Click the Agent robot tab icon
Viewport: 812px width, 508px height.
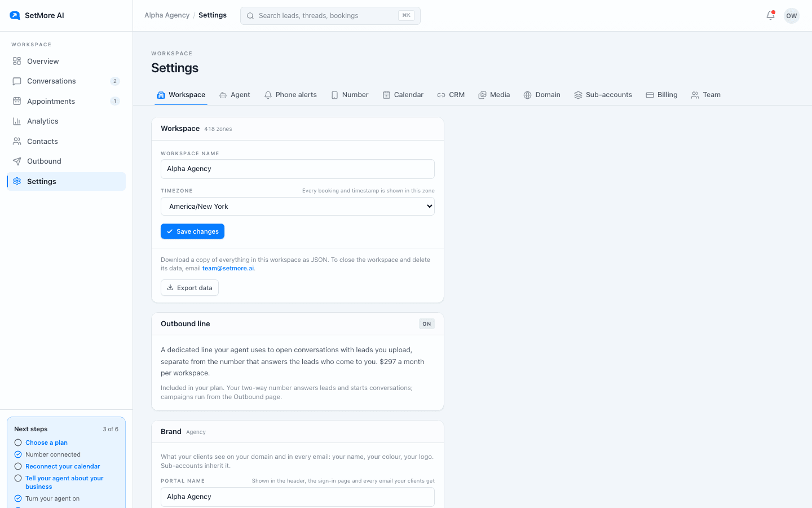point(223,95)
